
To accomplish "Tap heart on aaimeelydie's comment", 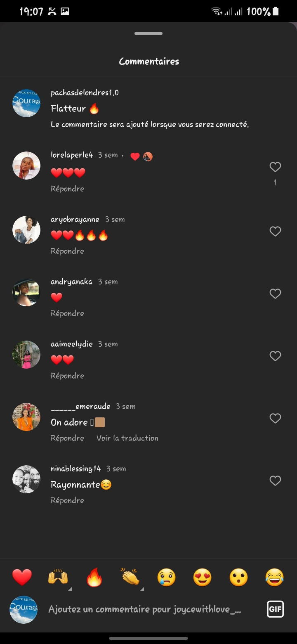I will [275, 356].
